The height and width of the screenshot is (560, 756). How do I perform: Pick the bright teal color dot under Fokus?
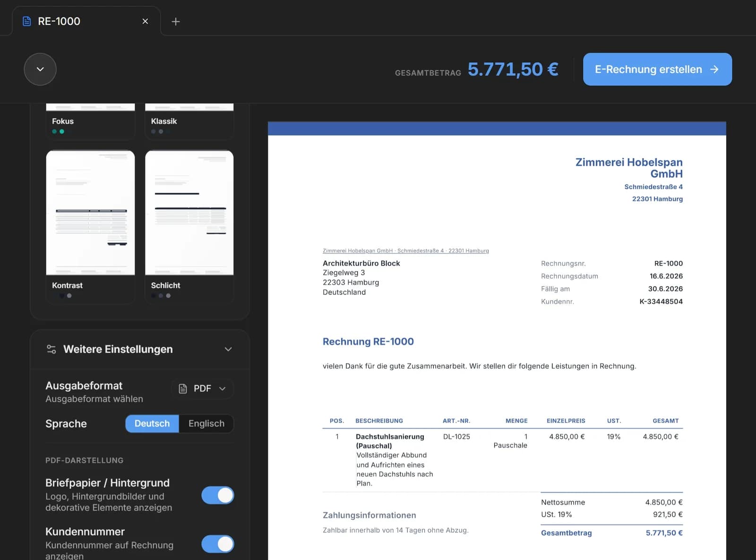[62, 131]
